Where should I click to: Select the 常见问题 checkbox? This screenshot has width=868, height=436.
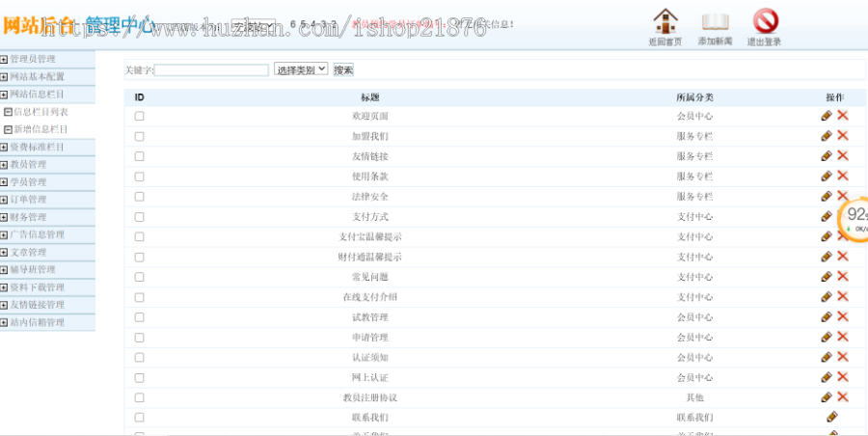click(140, 277)
